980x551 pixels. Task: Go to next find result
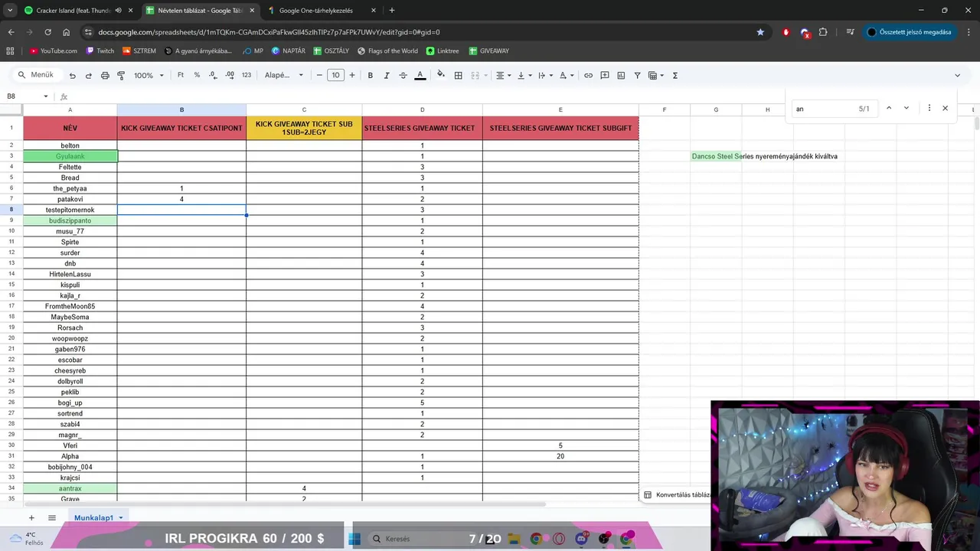click(906, 108)
